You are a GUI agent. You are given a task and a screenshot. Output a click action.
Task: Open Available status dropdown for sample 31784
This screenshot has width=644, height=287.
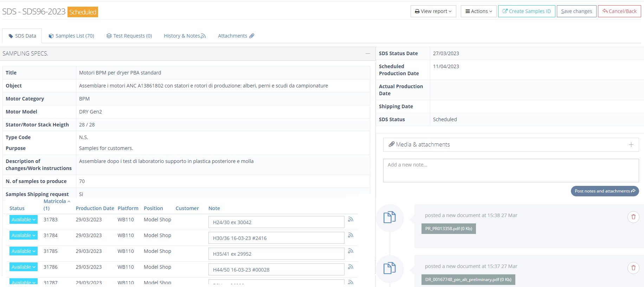click(x=23, y=235)
